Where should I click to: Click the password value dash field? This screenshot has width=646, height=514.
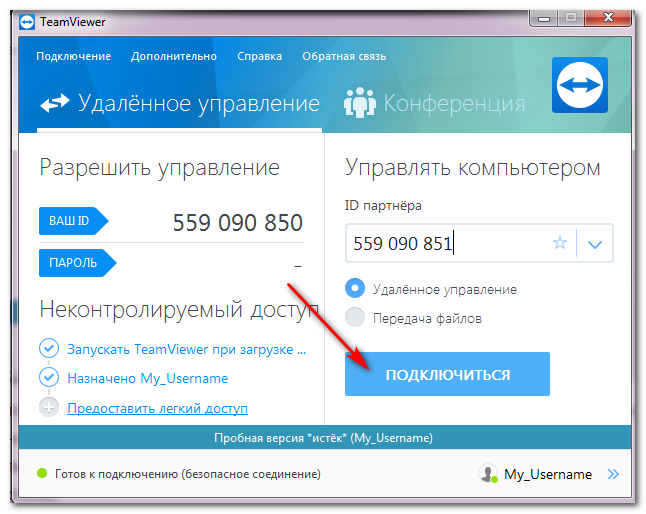pyautogui.click(x=298, y=266)
